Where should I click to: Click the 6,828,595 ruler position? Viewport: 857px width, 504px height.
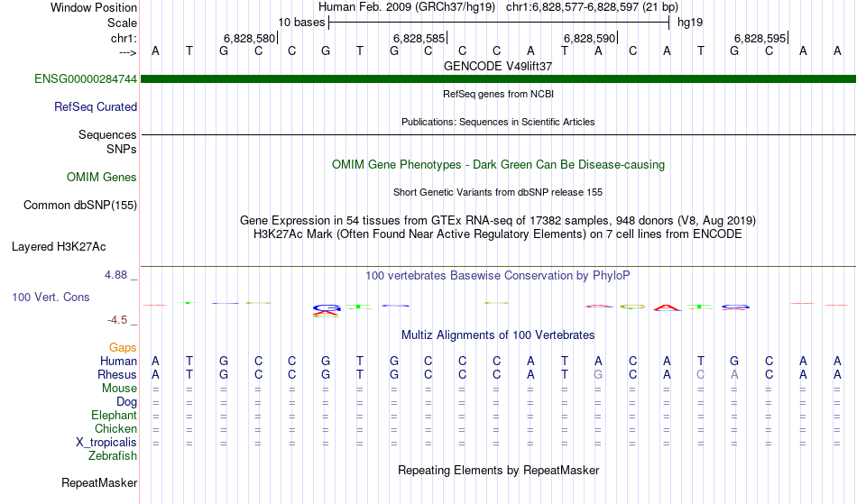(x=760, y=38)
